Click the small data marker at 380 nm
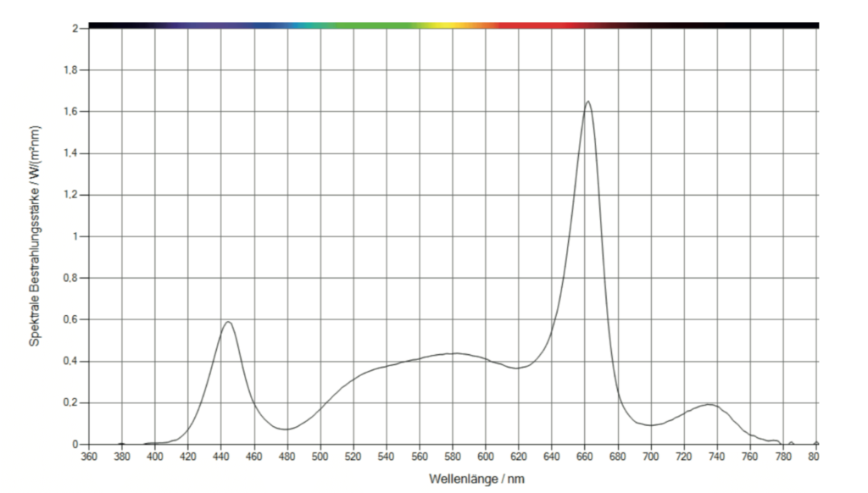This screenshot has width=868, height=493. click(121, 443)
